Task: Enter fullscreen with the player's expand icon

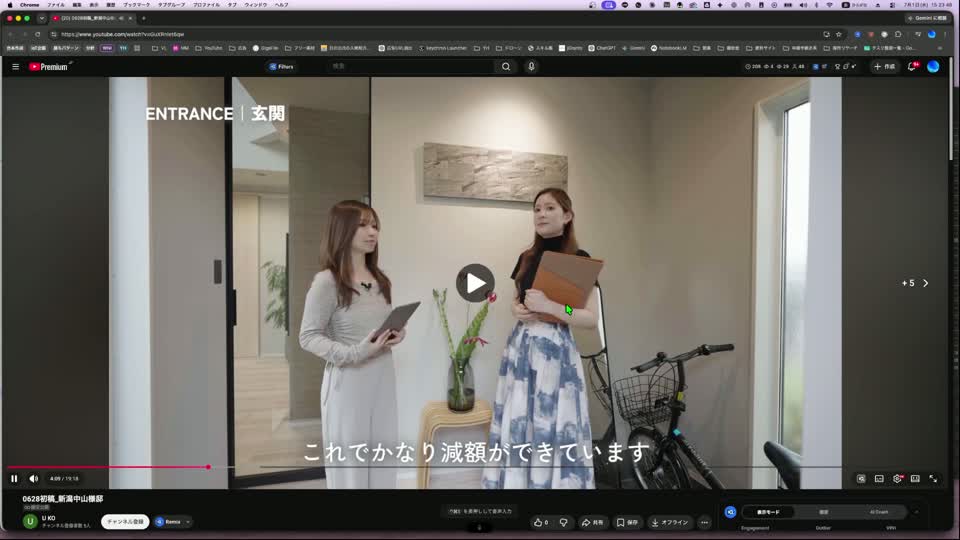Action: coord(933,479)
